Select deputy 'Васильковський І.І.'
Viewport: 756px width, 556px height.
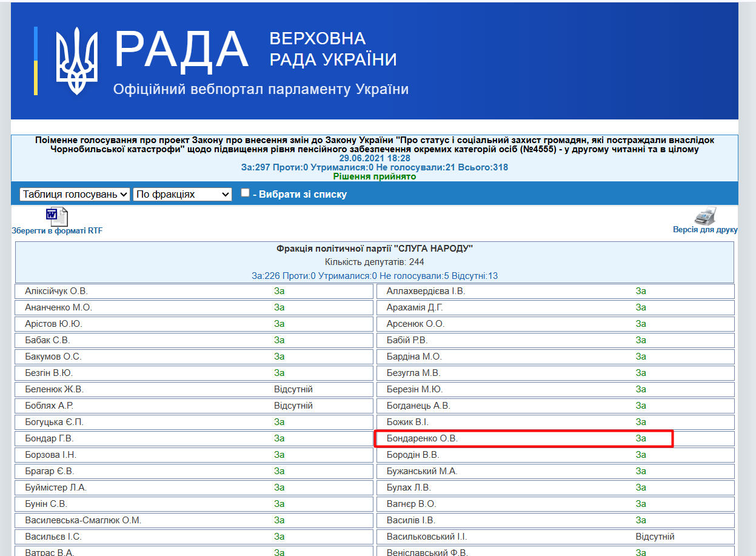pos(427,537)
